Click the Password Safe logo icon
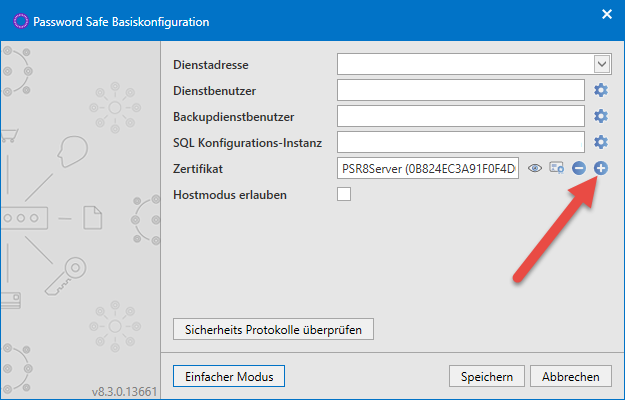Screen dimensions: 625x400 click(x=20, y=21)
